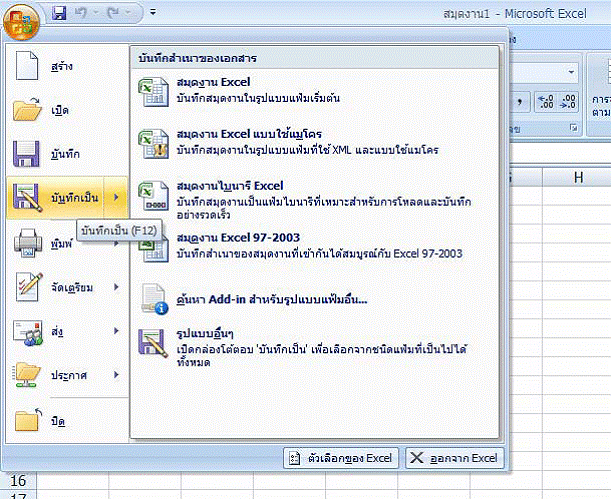Select the ปิด menu entry
Screen dimensions: 611x499
tap(67, 421)
